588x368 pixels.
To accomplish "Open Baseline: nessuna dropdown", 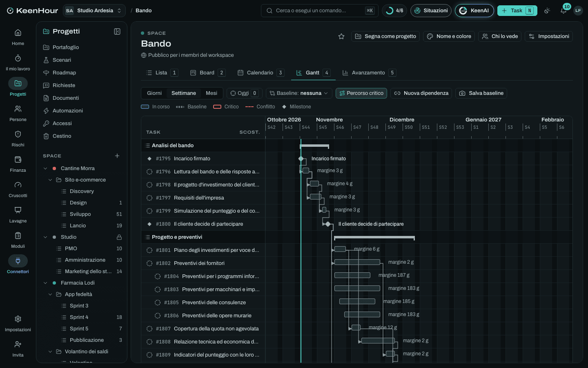I will click(299, 93).
